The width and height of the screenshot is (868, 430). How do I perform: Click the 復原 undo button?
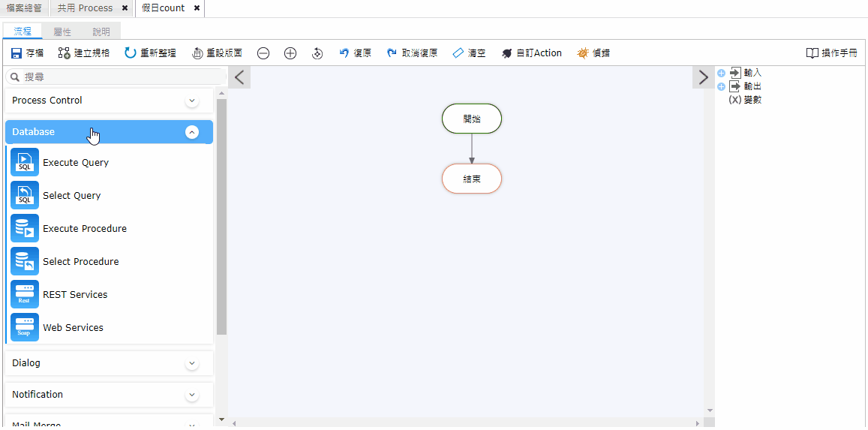point(355,53)
